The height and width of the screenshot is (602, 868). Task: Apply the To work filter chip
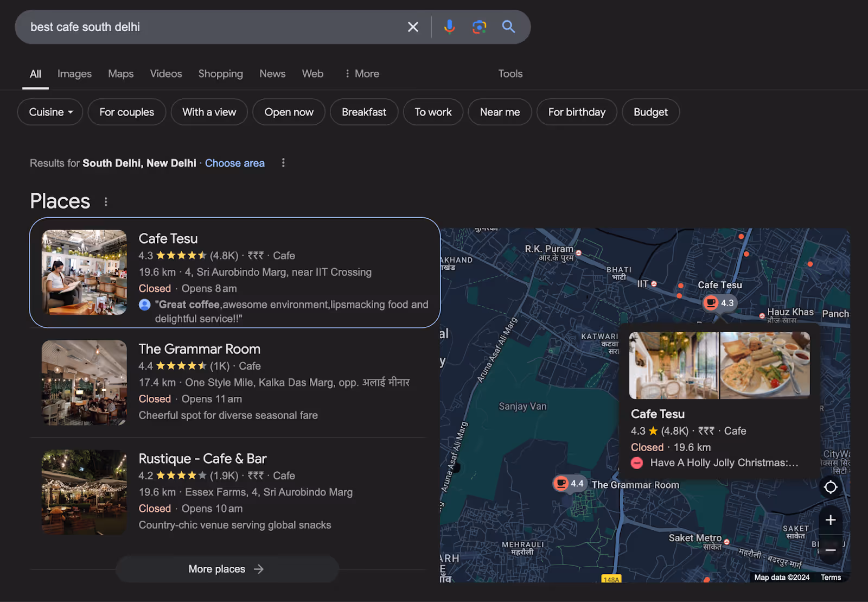click(433, 112)
